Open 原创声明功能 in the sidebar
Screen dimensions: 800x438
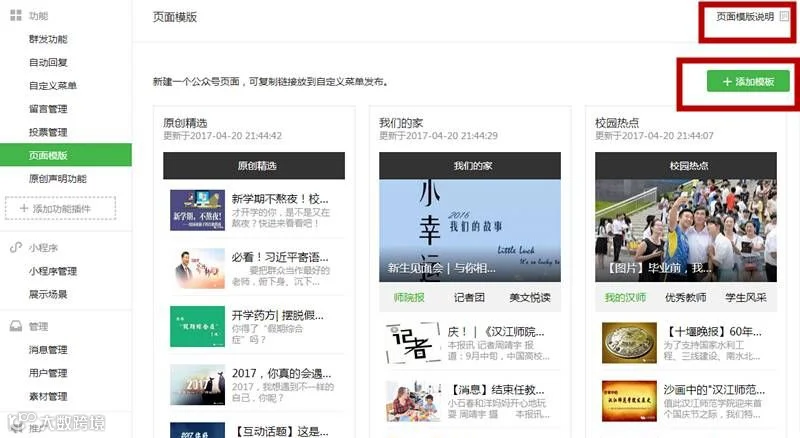point(58,179)
